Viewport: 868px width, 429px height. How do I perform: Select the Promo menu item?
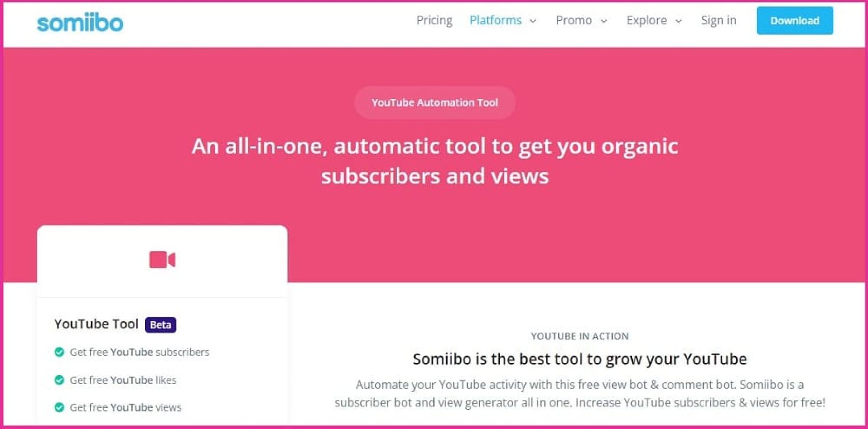(574, 20)
